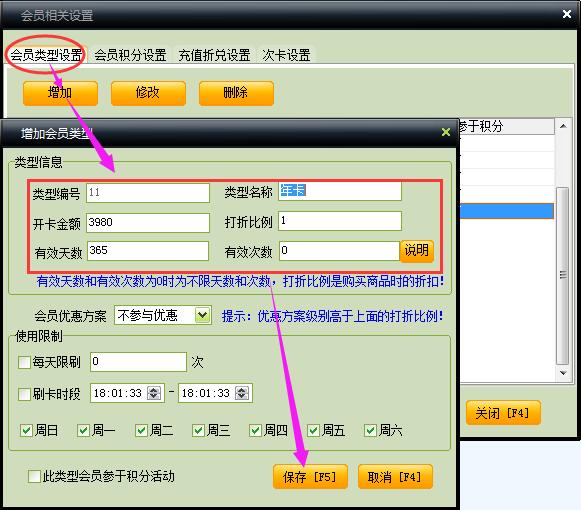Switch to the 充值折兑设置 tab
581x510 pixels.
pos(214,55)
